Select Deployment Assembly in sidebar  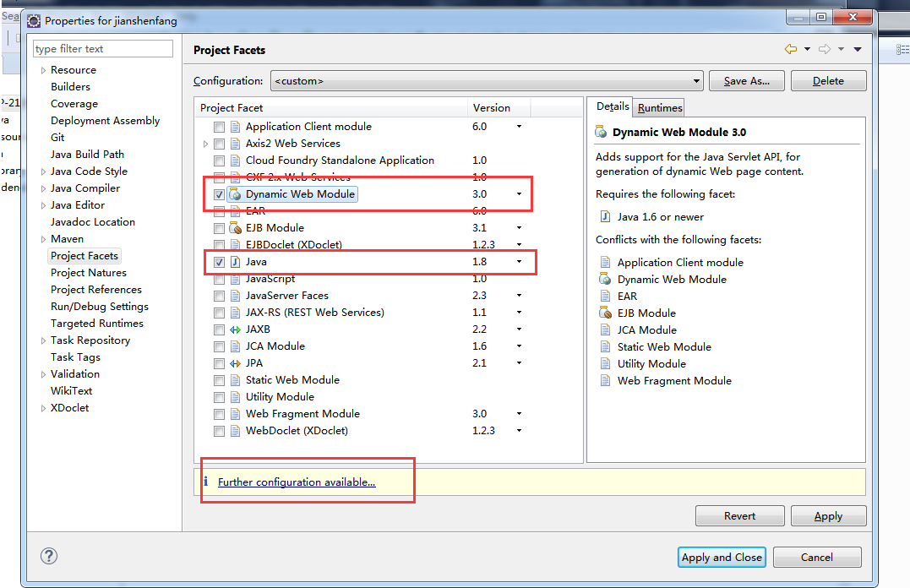coord(105,121)
